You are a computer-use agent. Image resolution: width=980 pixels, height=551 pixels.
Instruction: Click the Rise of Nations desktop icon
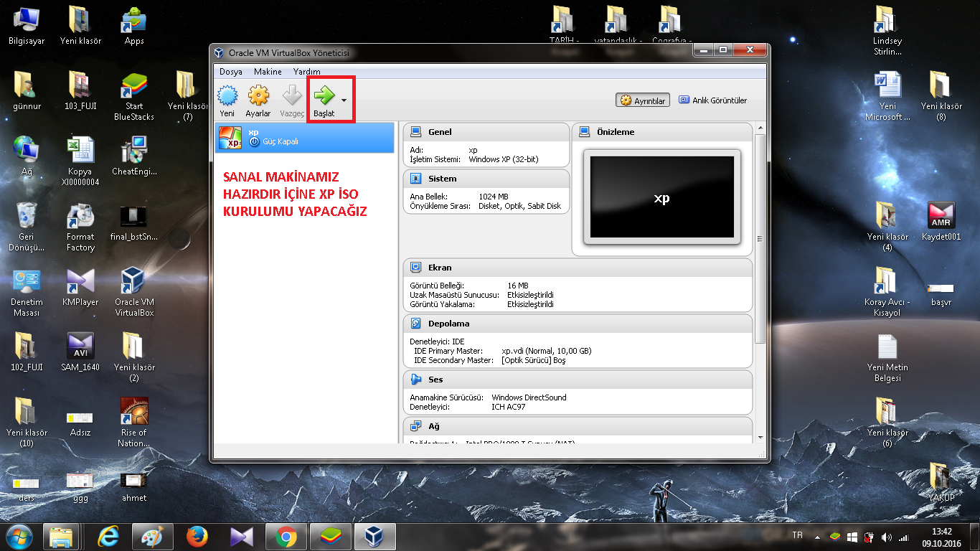pos(134,423)
